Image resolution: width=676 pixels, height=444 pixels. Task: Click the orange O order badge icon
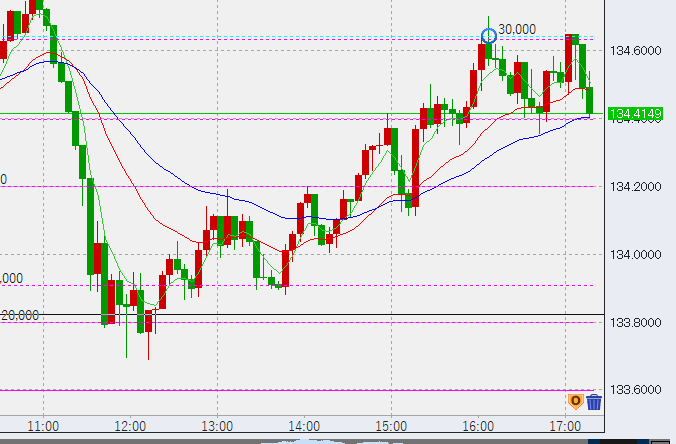[575, 402]
